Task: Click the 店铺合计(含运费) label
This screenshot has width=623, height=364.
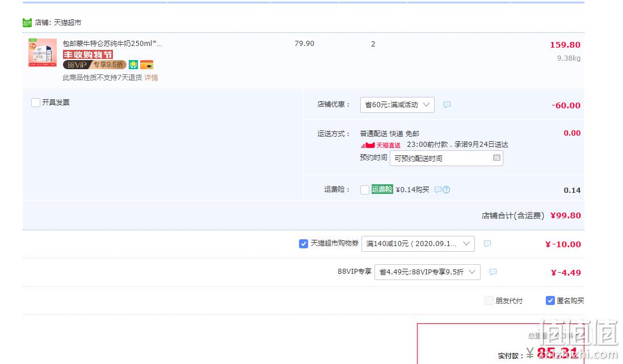Action: coord(513,215)
